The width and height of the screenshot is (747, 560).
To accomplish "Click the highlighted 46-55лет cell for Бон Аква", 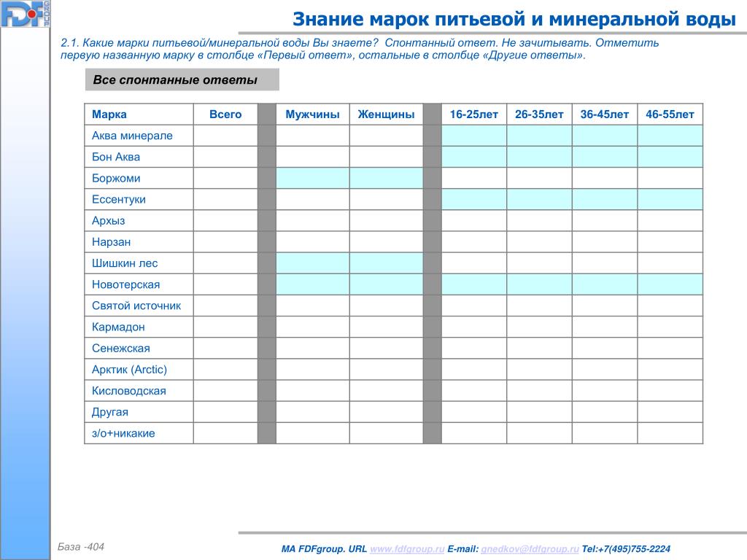I will pos(670,157).
